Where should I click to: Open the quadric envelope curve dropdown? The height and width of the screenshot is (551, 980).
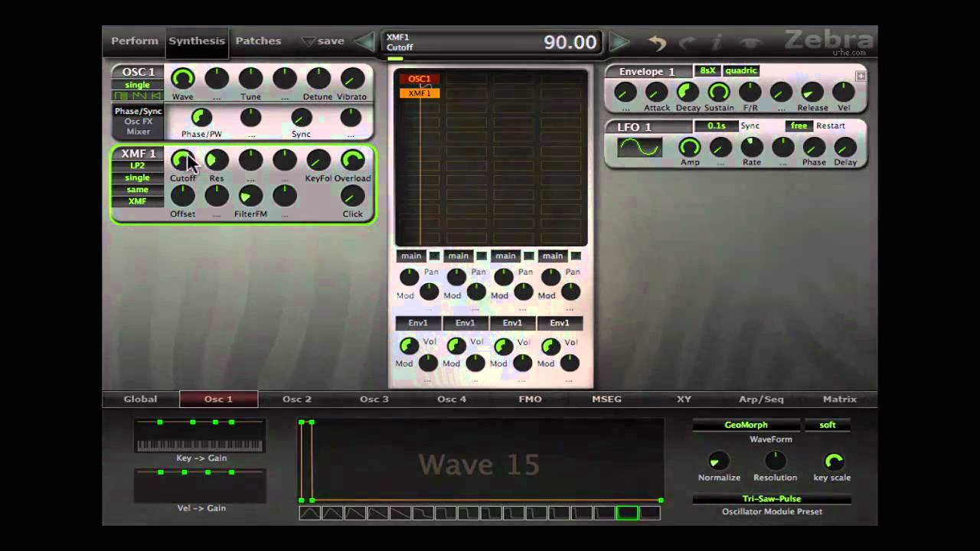tap(741, 70)
